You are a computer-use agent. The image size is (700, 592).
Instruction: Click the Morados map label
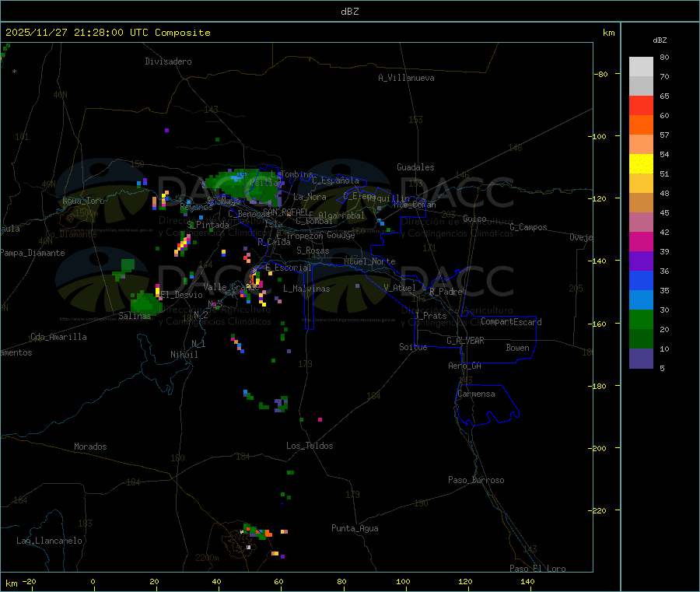pyautogui.click(x=91, y=447)
